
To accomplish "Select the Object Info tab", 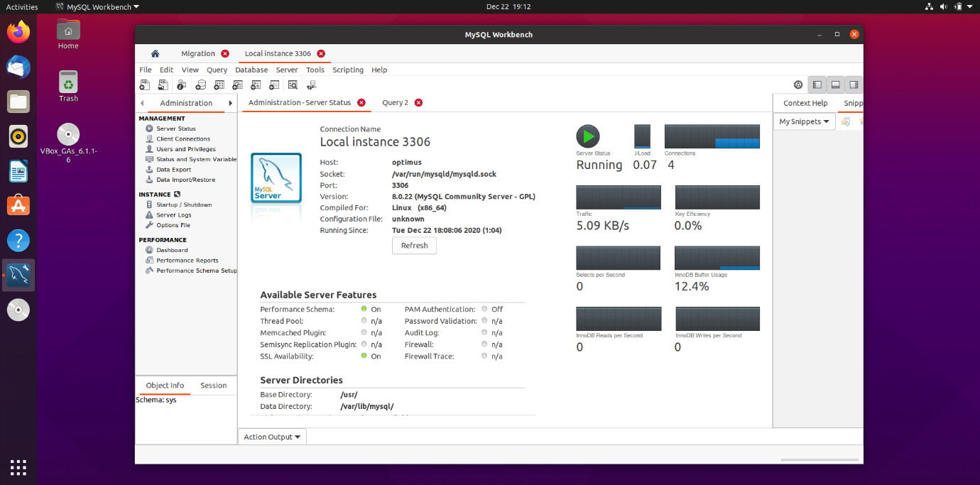I will [x=165, y=385].
